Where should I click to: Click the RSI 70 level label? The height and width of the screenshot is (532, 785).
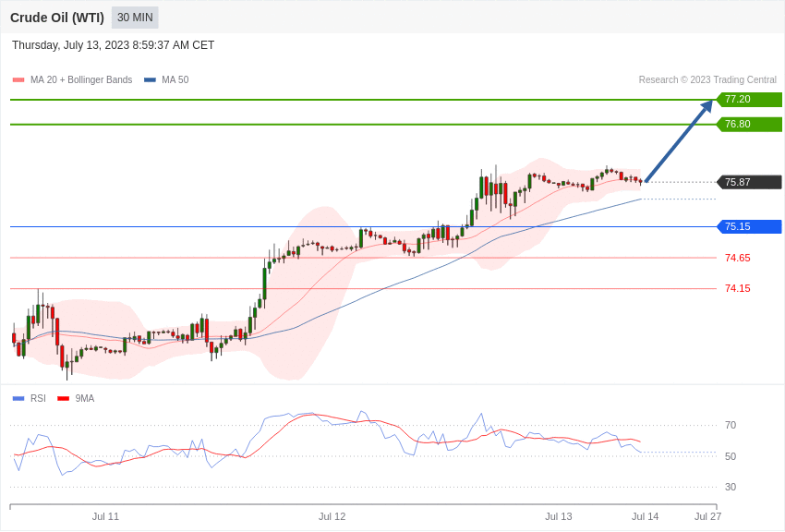(731, 426)
